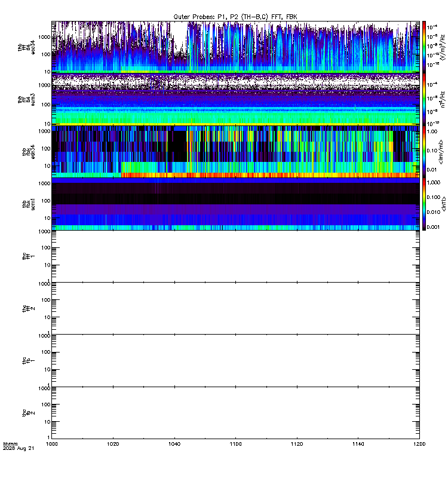
Task: Click the thb fbk scm1 filter bank panel
Action: (235, 204)
